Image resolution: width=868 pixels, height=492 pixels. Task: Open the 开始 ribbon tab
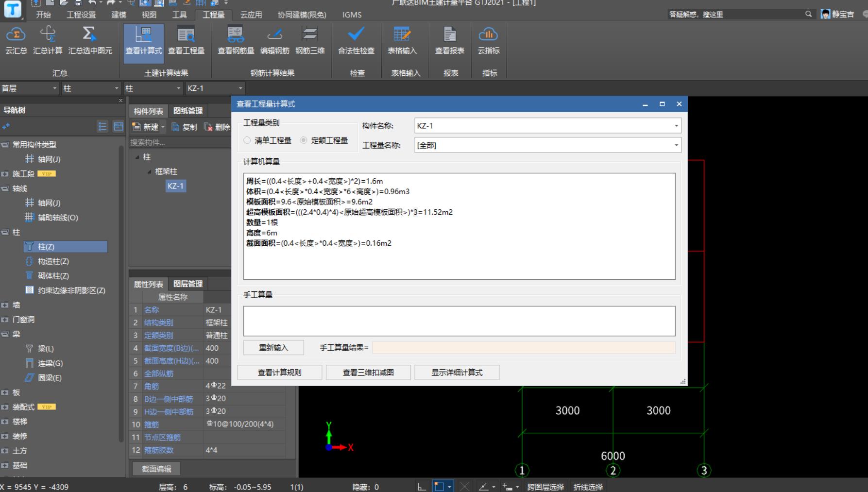coord(43,15)
